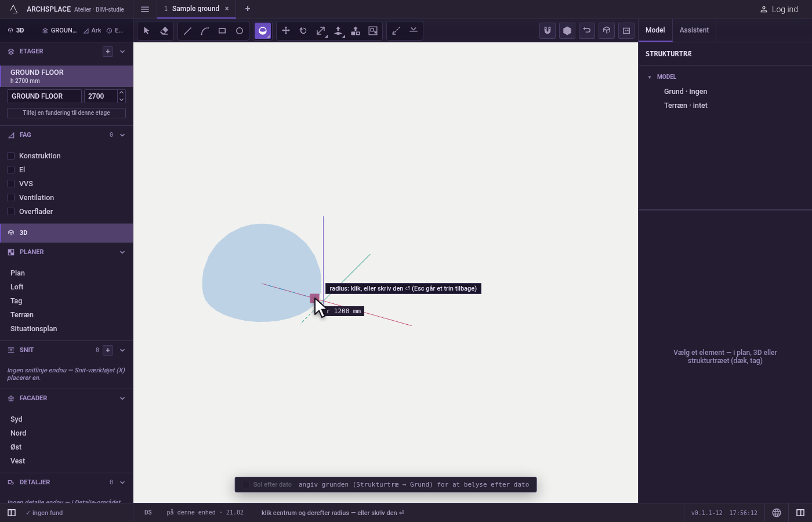Collapse the DETALJER section chevron
The width and height of the screenshot is (812, 522).
coord(122,483)
